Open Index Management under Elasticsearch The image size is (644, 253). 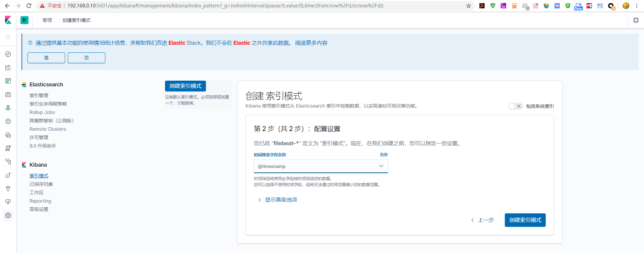39,95
